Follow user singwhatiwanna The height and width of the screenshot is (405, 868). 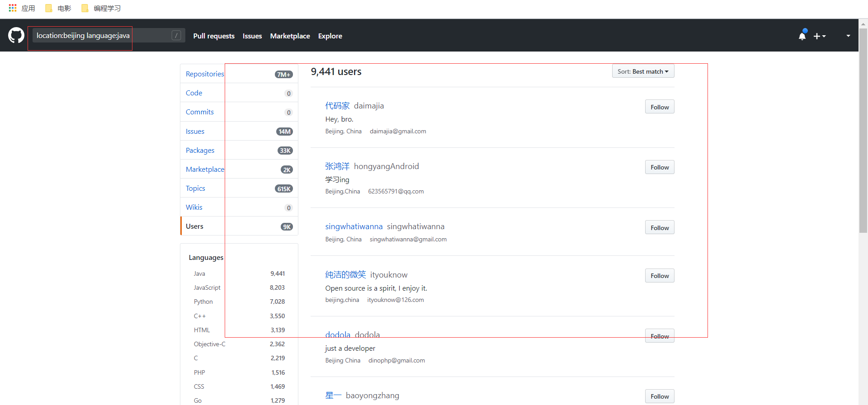coord(660,227)
